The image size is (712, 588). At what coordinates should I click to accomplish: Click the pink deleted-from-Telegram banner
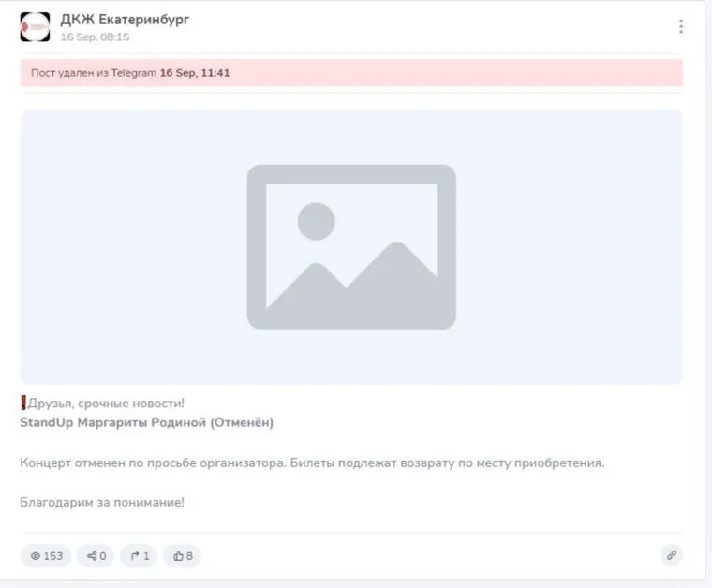coord(351,73)
